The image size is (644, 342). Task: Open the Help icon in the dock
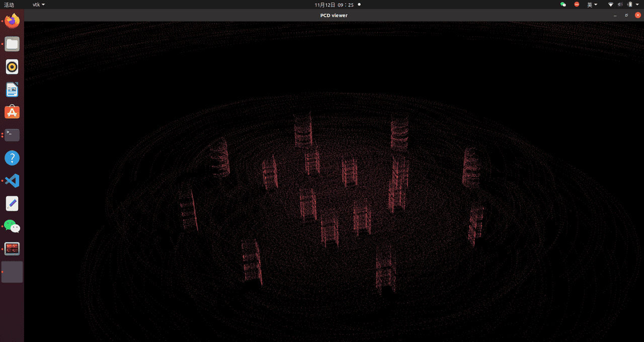coord(12,158)
